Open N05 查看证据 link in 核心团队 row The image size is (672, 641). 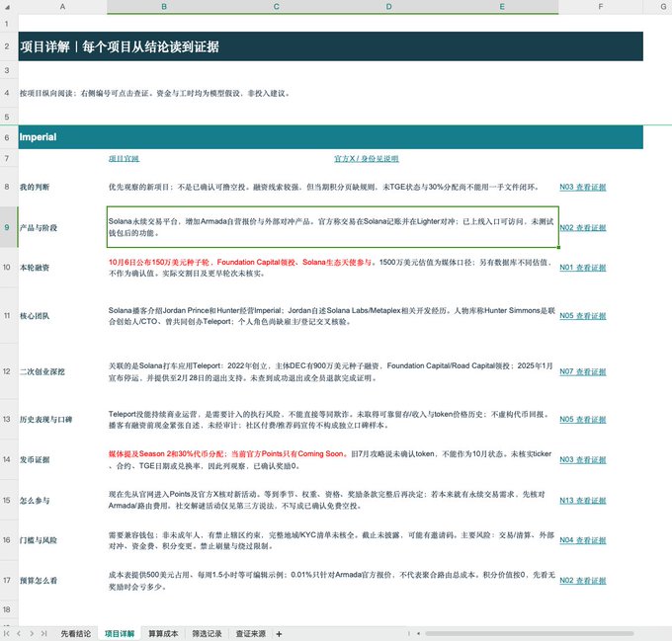click(582, 316)
